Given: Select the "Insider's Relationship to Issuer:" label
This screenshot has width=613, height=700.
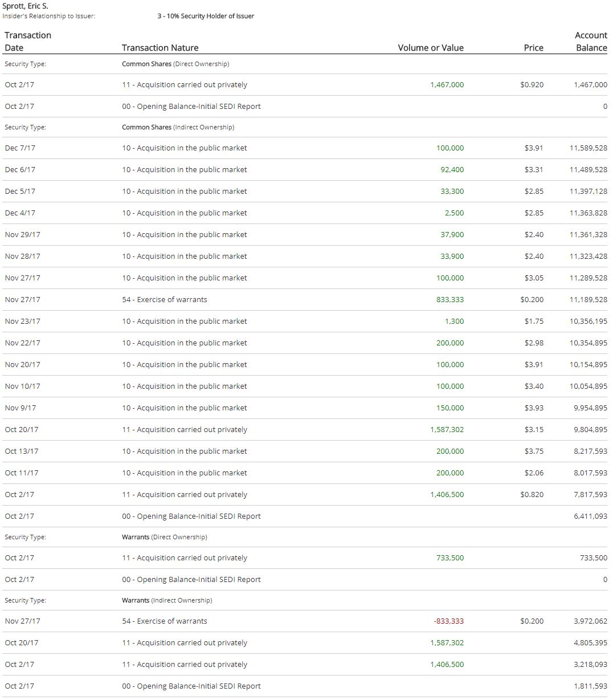Looking at the screenshot, I should (x=49, y=16).
